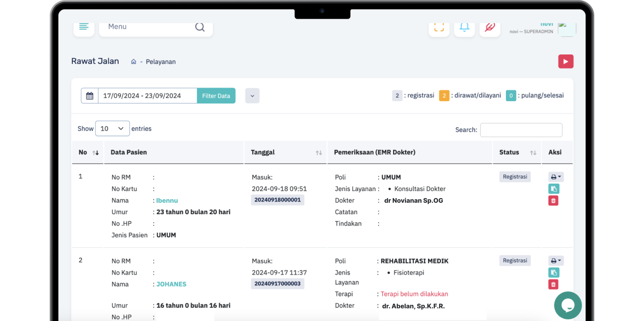Screen dimensions: 644x321
Task: Click the red feather icon in the header
Action: [x=490, y=27]
